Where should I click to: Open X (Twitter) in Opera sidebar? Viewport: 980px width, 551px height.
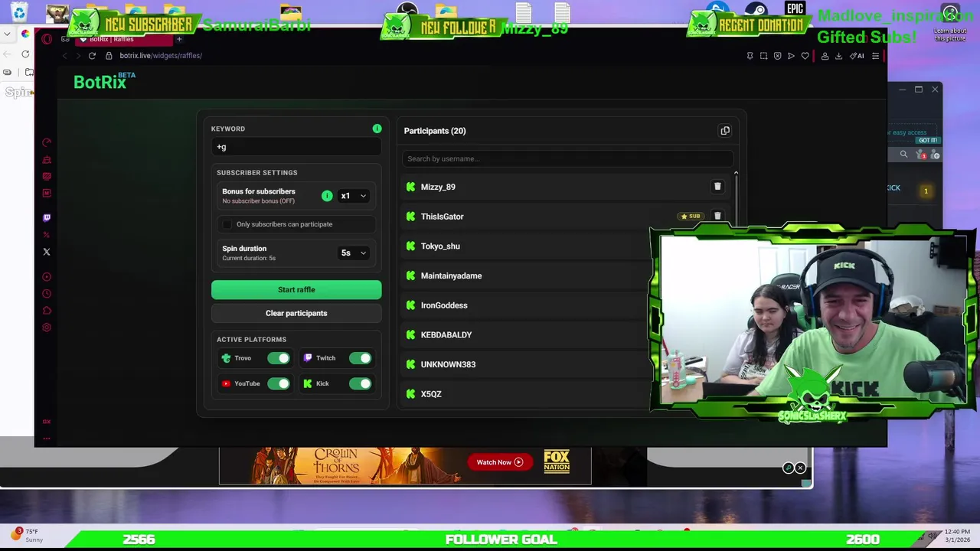click(x=47, y=252)
